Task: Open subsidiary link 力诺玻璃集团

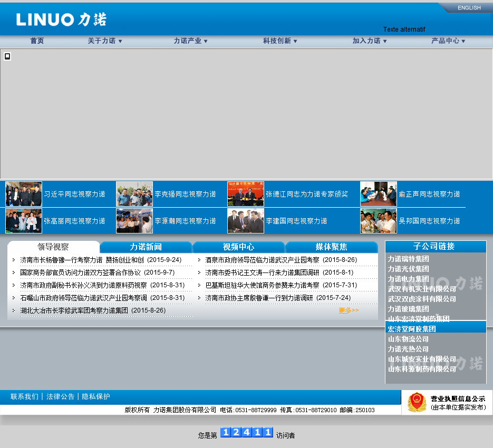Action: click(408, 309)
